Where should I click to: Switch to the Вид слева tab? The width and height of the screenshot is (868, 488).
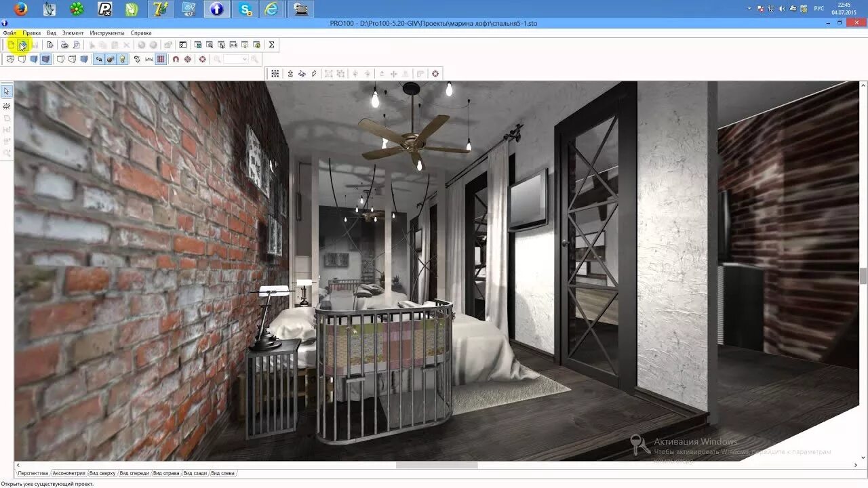pos(223,473)
